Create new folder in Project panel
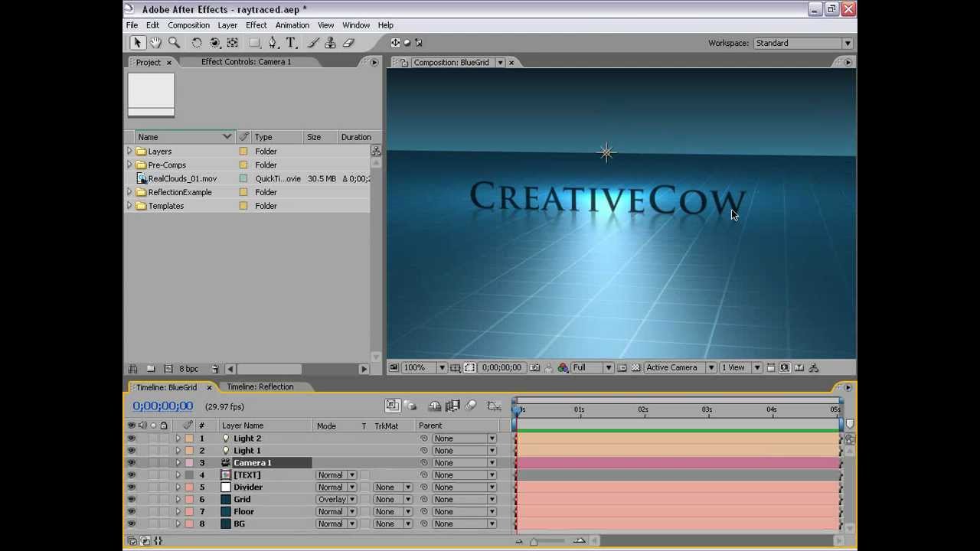 [x=151, y=369]
